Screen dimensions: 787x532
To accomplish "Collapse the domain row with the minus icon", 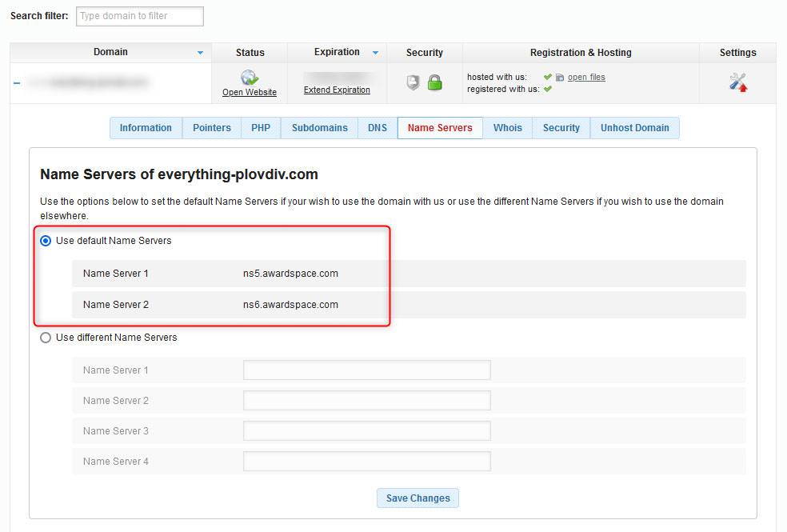I will [16, 82].
